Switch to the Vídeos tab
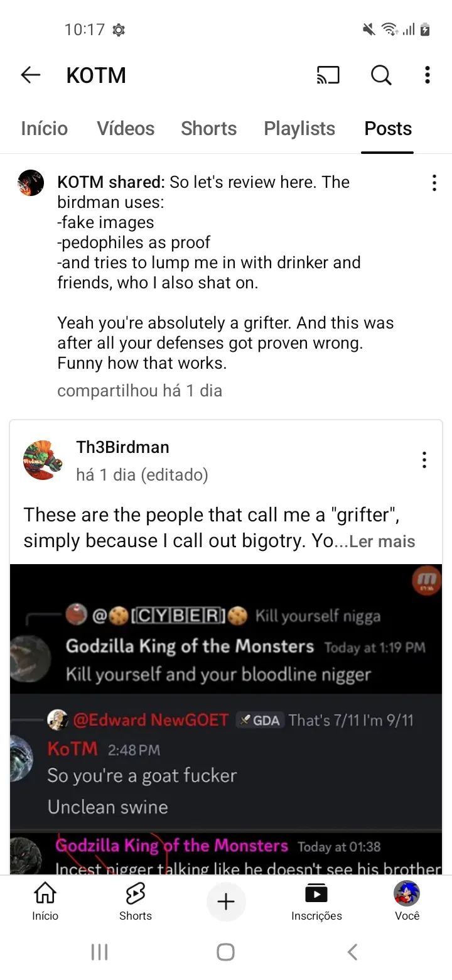The image size is (452, 980). [126, 129]
